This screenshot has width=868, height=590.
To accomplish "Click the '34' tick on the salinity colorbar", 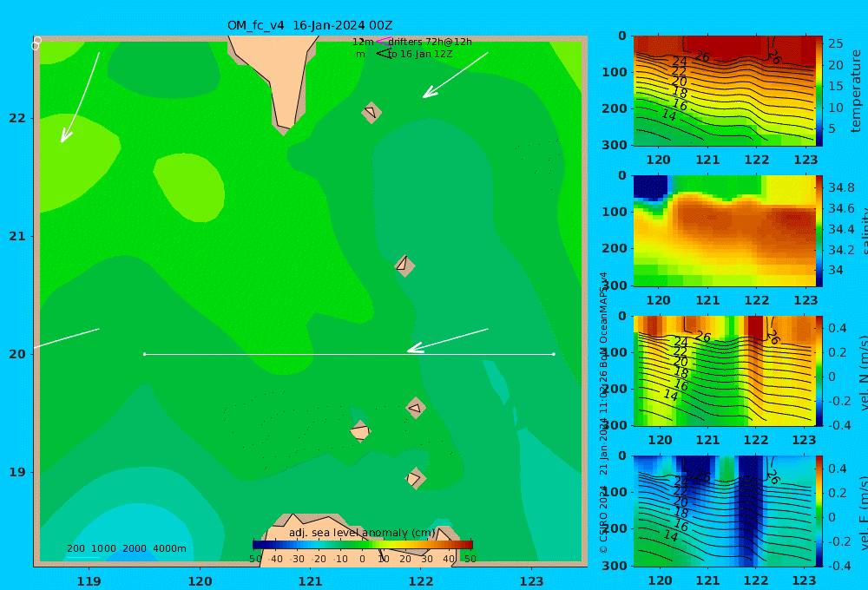I will tap(835, 270).
